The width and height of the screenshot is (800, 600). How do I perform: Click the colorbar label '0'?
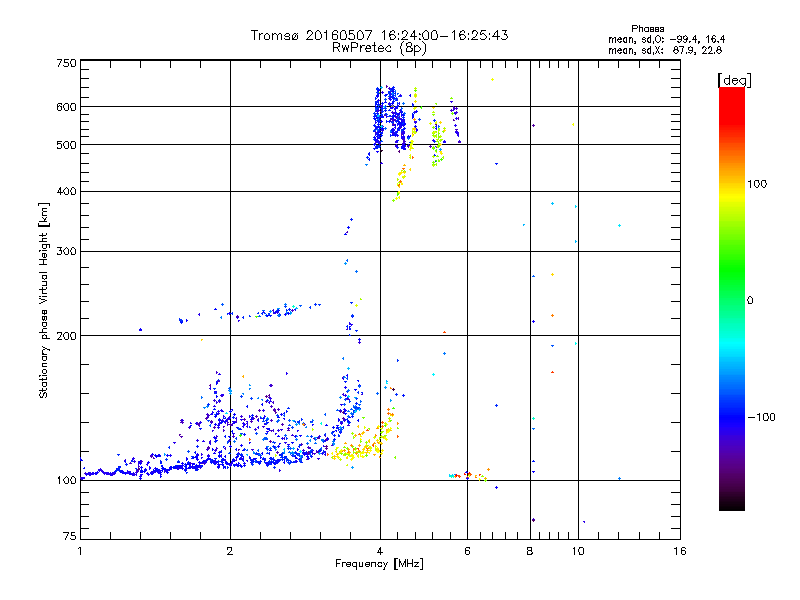click(749, 301)
